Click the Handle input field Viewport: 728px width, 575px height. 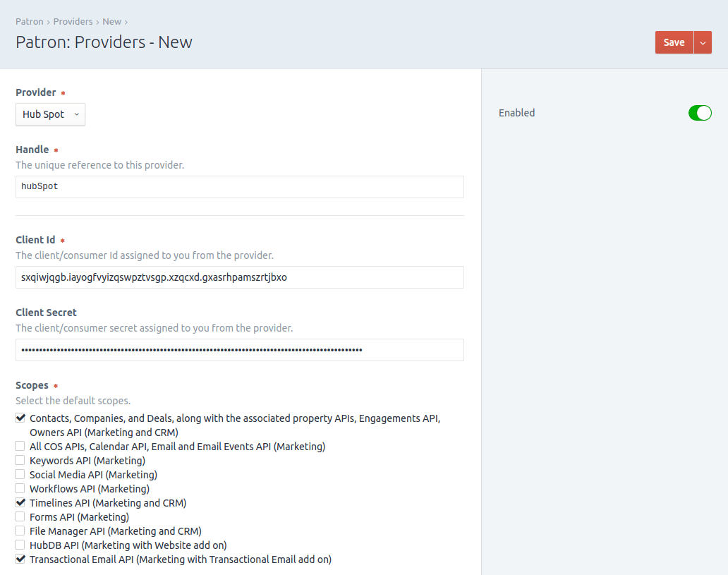(240, 187)
